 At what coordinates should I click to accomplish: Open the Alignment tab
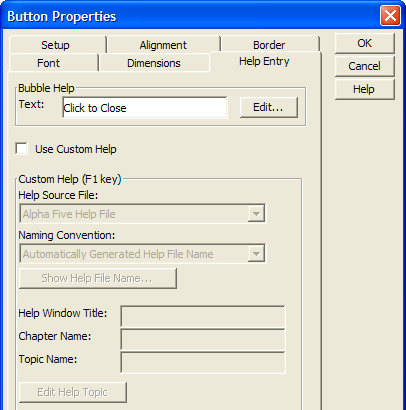[163, 45]
